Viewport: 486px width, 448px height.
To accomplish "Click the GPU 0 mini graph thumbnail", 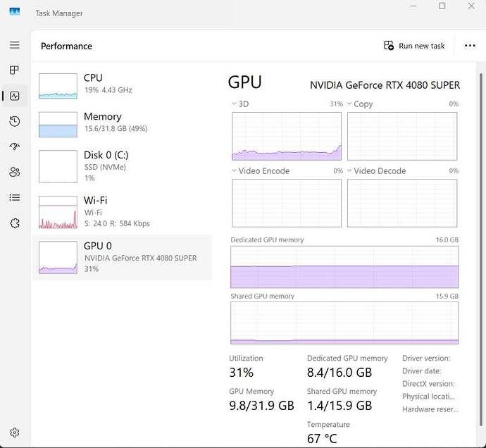I will pyautogui.click(x=58, y=257).
